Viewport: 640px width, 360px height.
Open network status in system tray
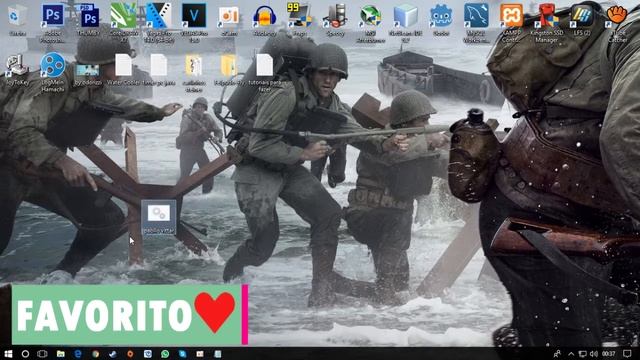583,353
